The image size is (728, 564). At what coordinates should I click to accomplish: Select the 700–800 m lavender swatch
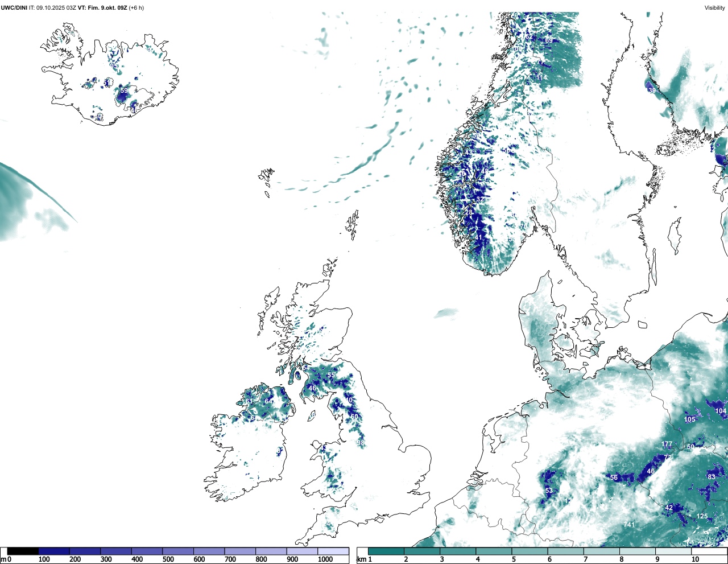(x=240, y=551)
